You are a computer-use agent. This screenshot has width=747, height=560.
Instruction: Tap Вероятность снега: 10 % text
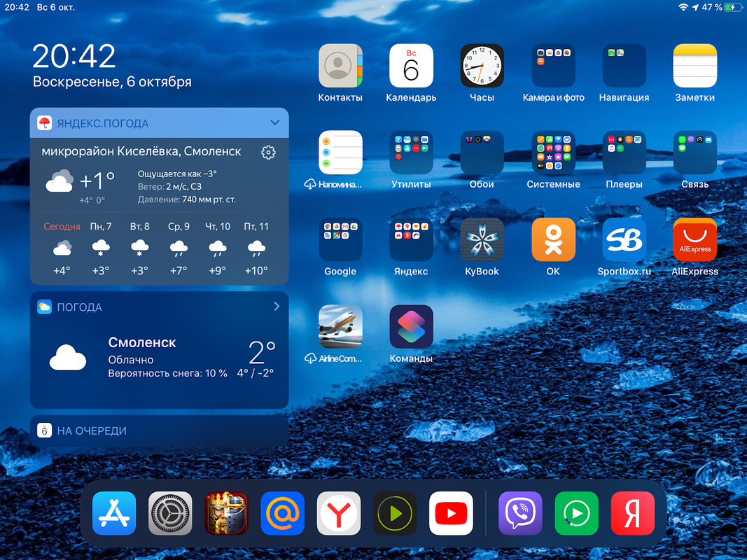pos(168,373)
